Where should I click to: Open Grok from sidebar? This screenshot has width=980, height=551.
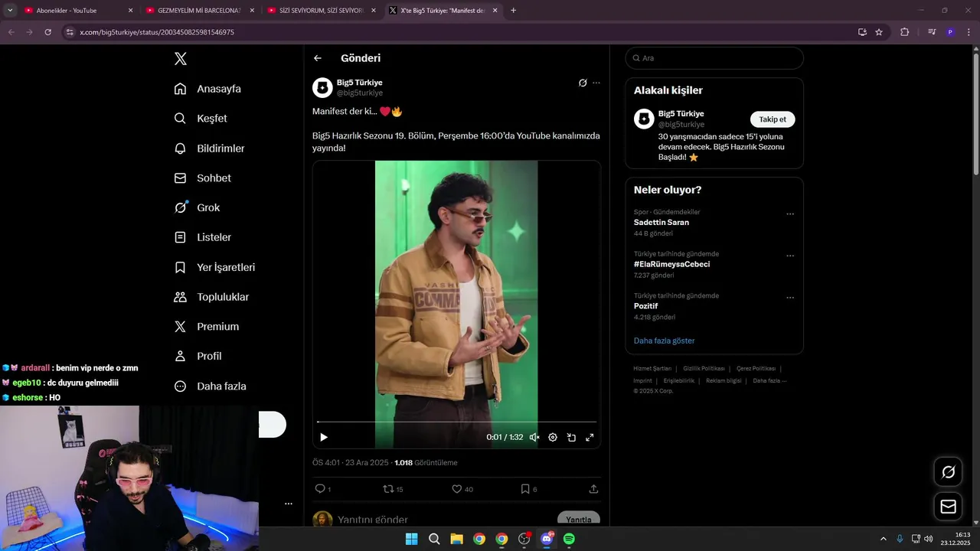pyautogui.click(x=197, y=207)
